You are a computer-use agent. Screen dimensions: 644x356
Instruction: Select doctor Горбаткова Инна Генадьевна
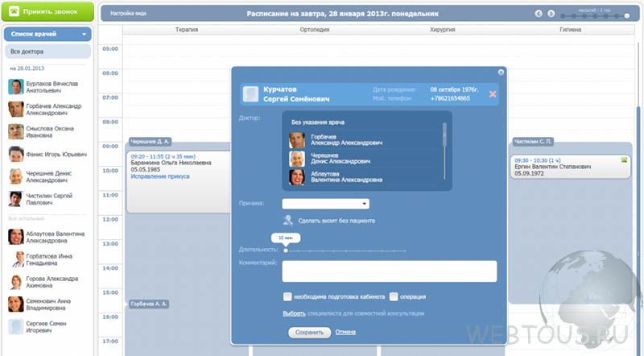pos(49,259)
